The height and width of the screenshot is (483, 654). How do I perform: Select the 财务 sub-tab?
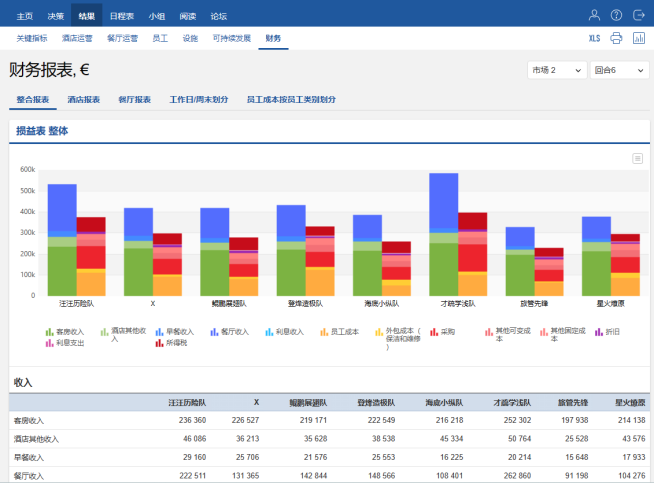(x=273, y=38)
